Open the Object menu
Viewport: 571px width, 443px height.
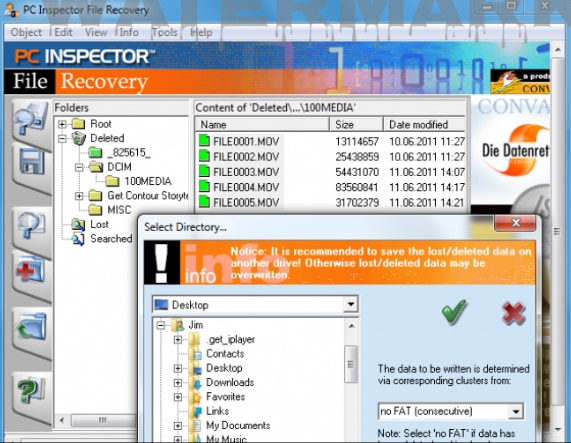pos(26,32)
